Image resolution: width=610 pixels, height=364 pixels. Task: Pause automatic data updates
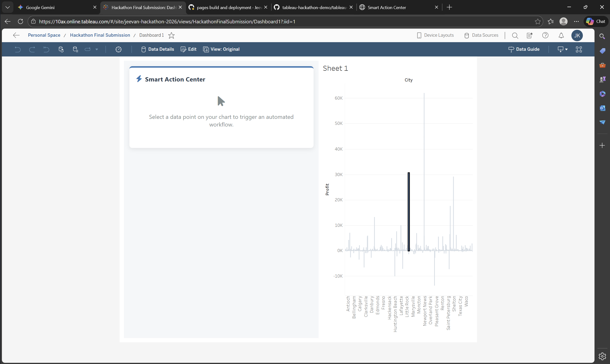pos(75,49)
